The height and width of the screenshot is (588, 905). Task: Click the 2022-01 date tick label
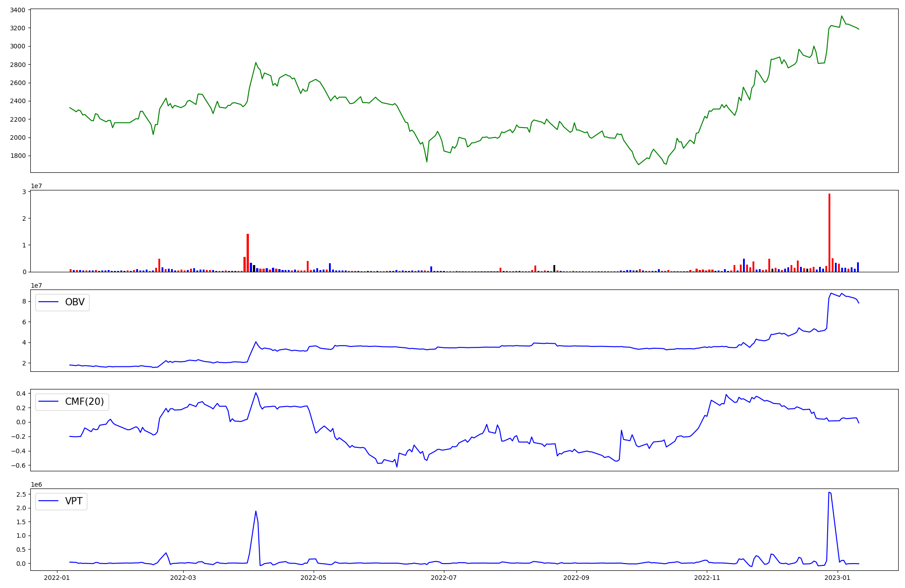pos(57,578)
